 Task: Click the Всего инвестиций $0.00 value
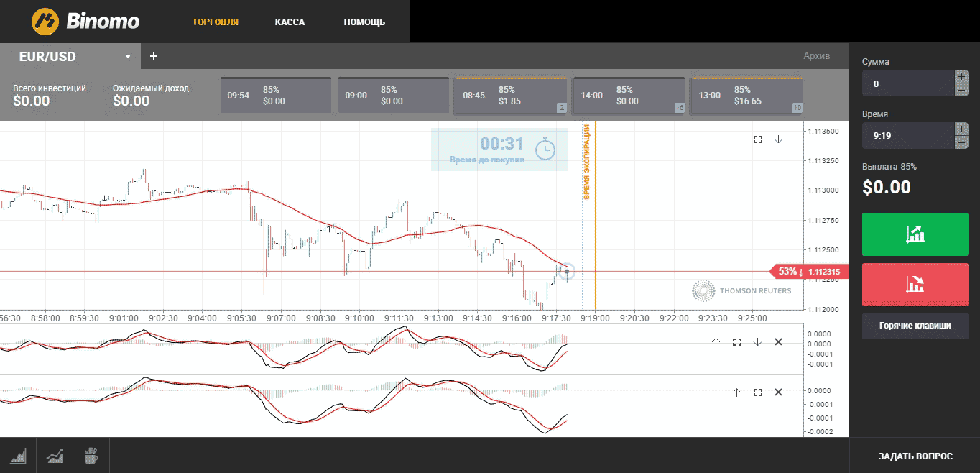click(32, 101)
